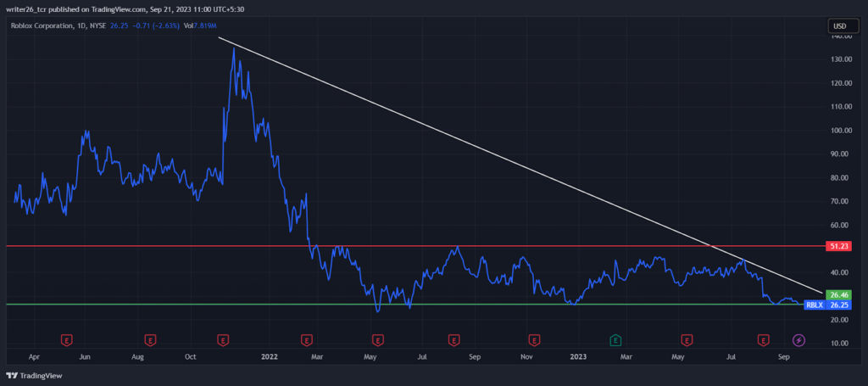This screenshot has height=386, width=868.
Task: Click the Vol 7.819M volume readout
Action: click(200, 25)
